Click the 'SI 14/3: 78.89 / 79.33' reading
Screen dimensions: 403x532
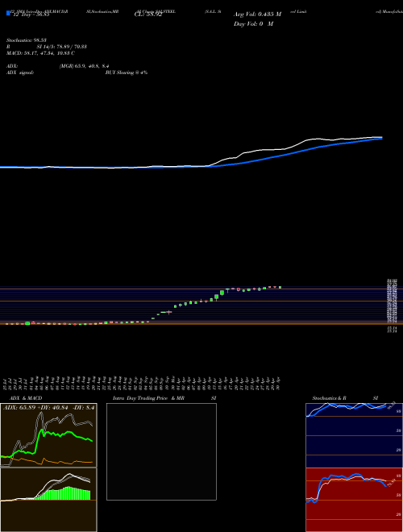point(62,47)
